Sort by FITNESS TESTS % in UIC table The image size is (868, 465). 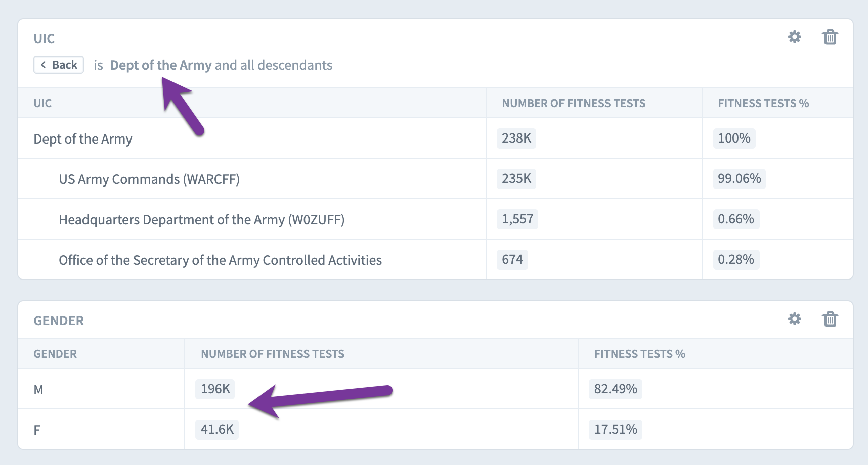click(x=763, y=103)
